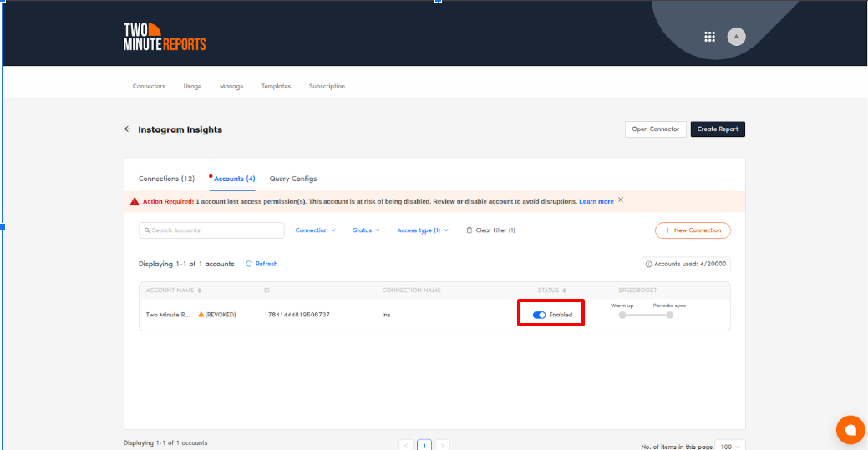Switch to Connections (12) tab
Screen dimensions: 868x450
coord(166,179)
